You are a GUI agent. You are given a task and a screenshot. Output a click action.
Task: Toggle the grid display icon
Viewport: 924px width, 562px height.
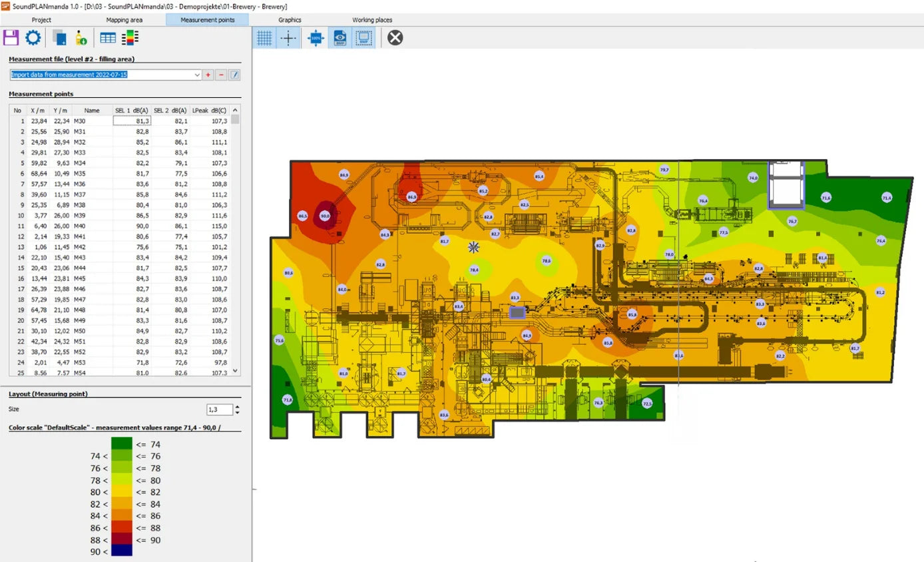click(x=264, y=38)
